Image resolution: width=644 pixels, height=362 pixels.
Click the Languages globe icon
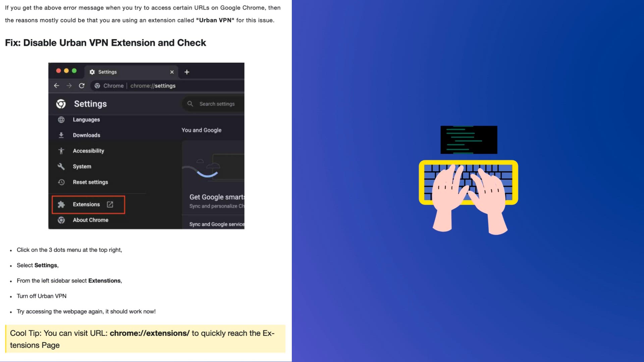[61, 120]
